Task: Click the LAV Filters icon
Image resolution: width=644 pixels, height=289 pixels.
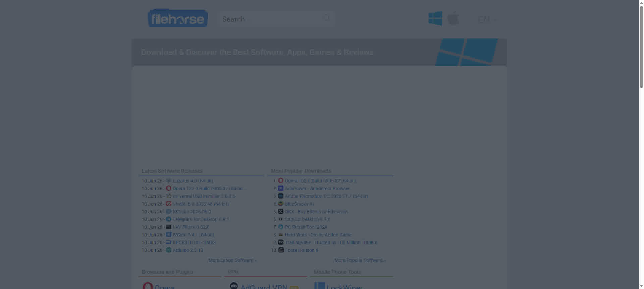Action: [169, 227]
